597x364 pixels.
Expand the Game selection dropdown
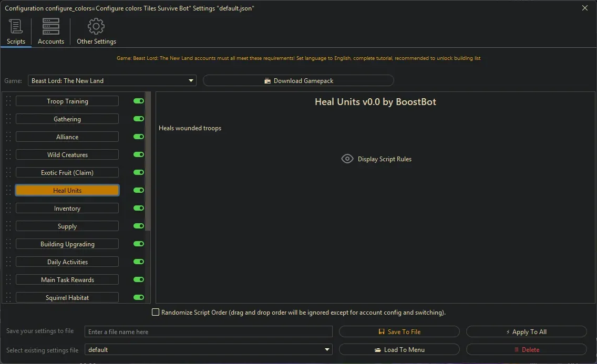pyautogui.click(x=191, y=80)
